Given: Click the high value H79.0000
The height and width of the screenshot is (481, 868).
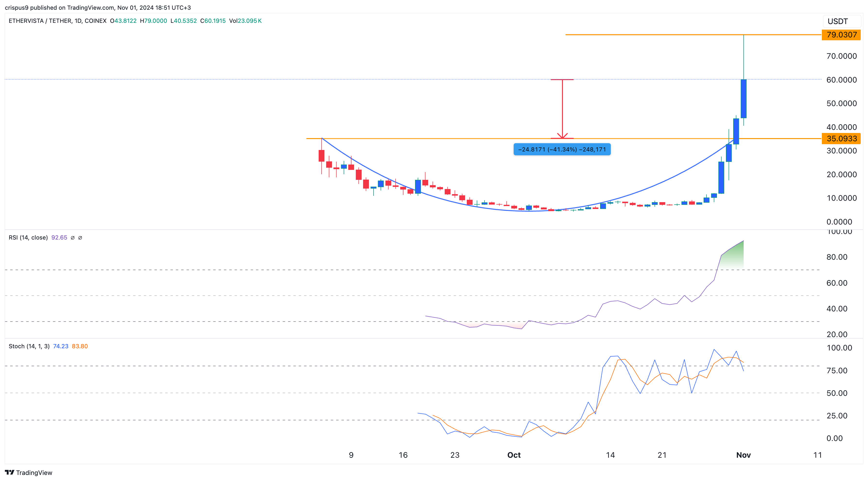Looking at the screenshot, I should pos(153,21).
